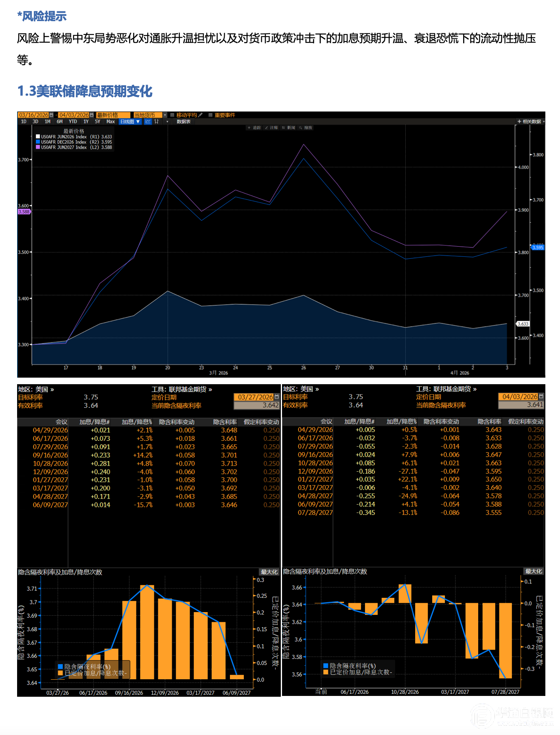Open the 当地货币 currency dropdown
The image size is (560, 735).
[165, 115]
